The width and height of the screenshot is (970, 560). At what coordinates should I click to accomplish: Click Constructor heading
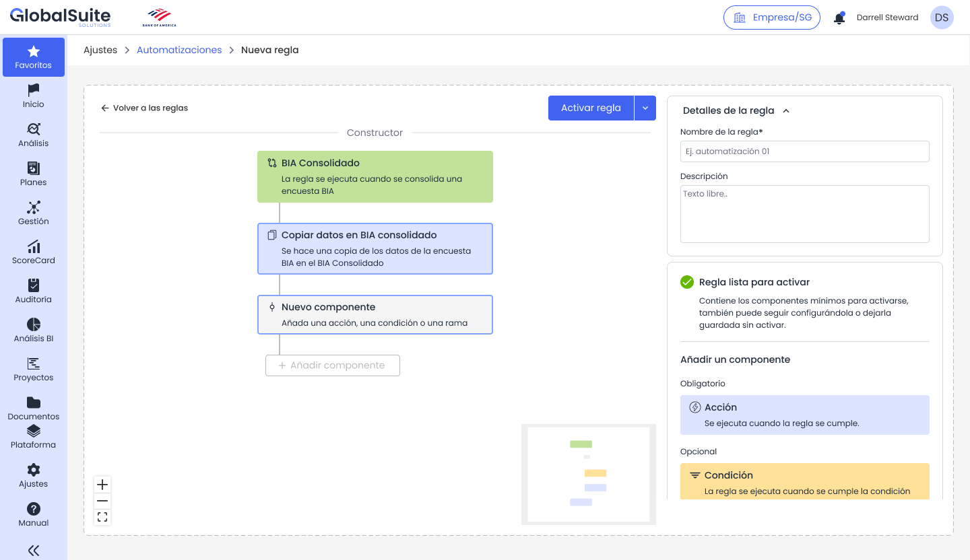(x=375, y=133)
